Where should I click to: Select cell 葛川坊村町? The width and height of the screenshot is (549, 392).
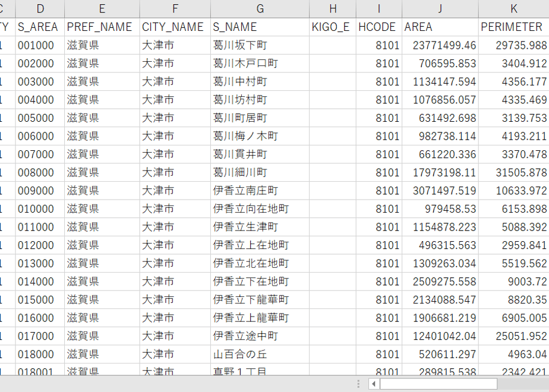(260, 100)
